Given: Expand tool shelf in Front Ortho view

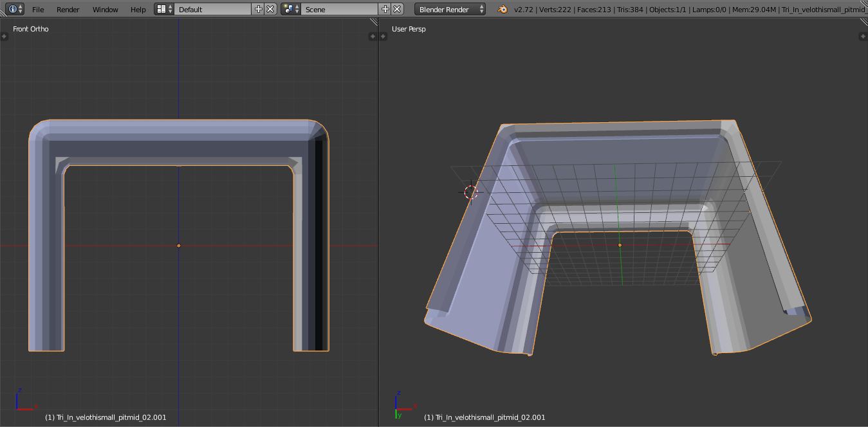Looking at the screenshot, I should 4,36.
